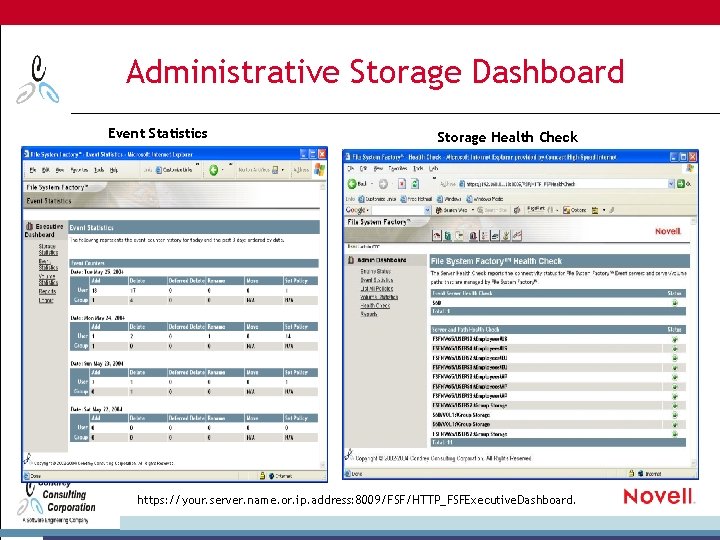The height and width of the screenshot is (540, 720).
Task: Open List All Policies link in Admin Dashboard
Action: point(377,288)
